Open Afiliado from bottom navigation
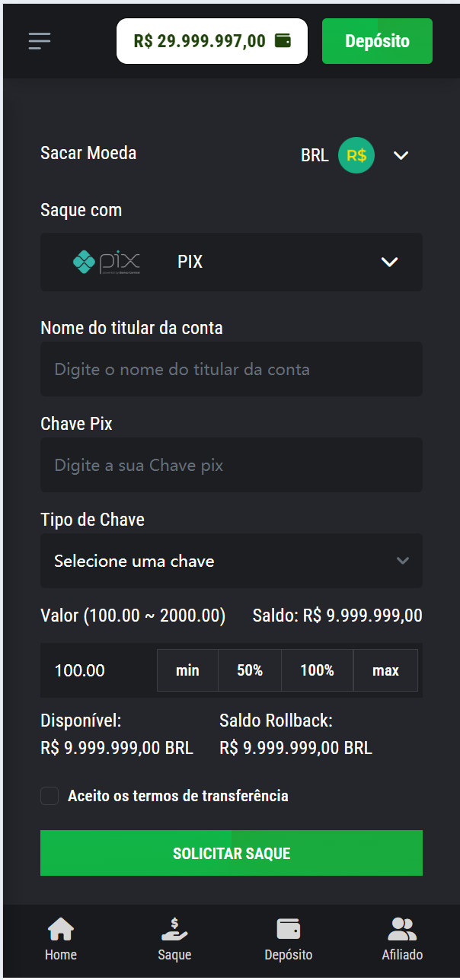 402,930
